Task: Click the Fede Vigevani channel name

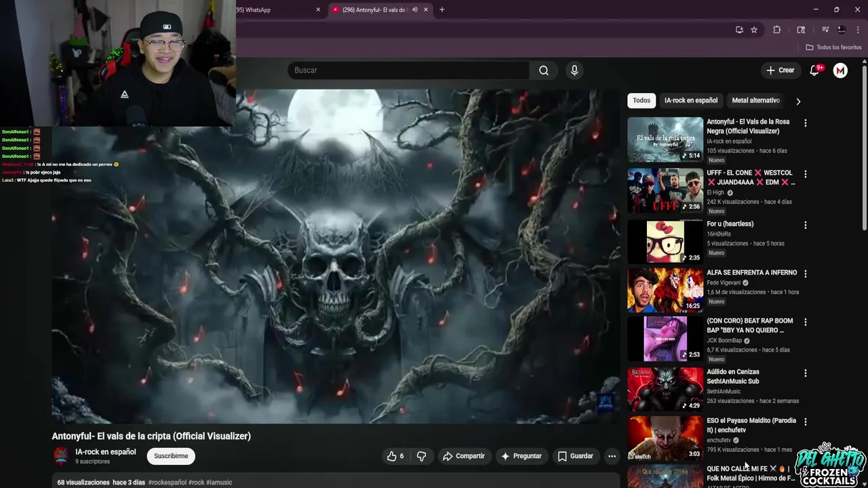Action: 723,283
